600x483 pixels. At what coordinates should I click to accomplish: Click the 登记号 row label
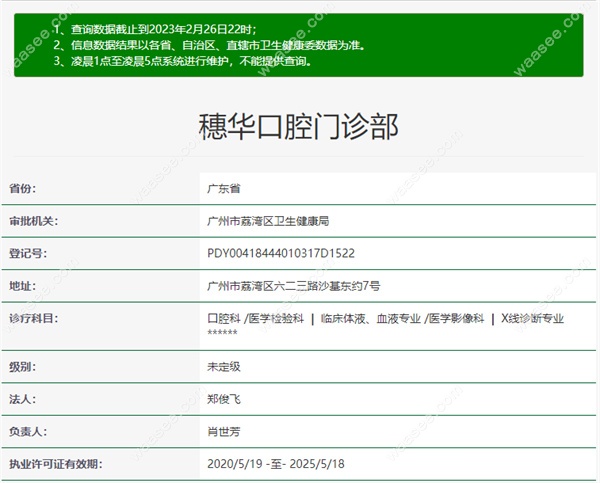pyautogui.click(x=28, y=254)
